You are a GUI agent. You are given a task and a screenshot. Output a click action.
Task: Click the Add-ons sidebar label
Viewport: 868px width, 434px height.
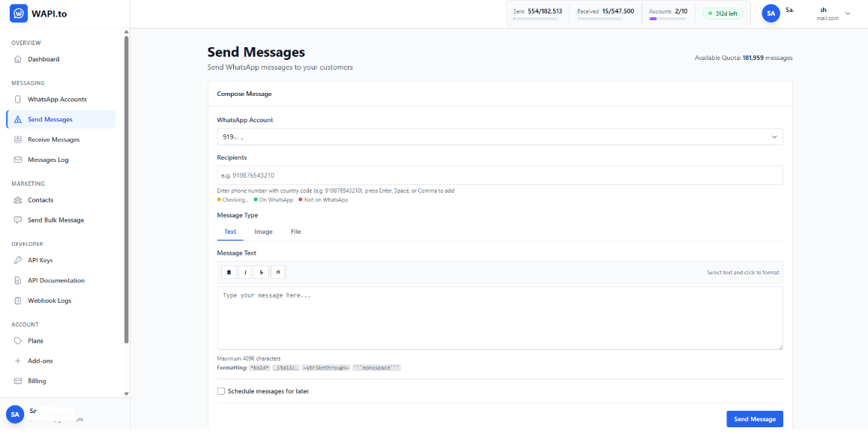[40, 361]
